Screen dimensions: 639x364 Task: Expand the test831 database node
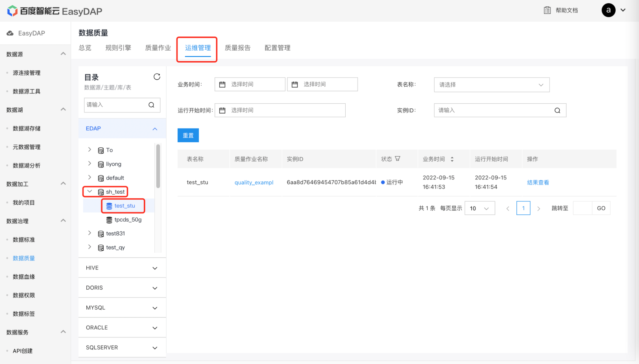tap(89, 233)
